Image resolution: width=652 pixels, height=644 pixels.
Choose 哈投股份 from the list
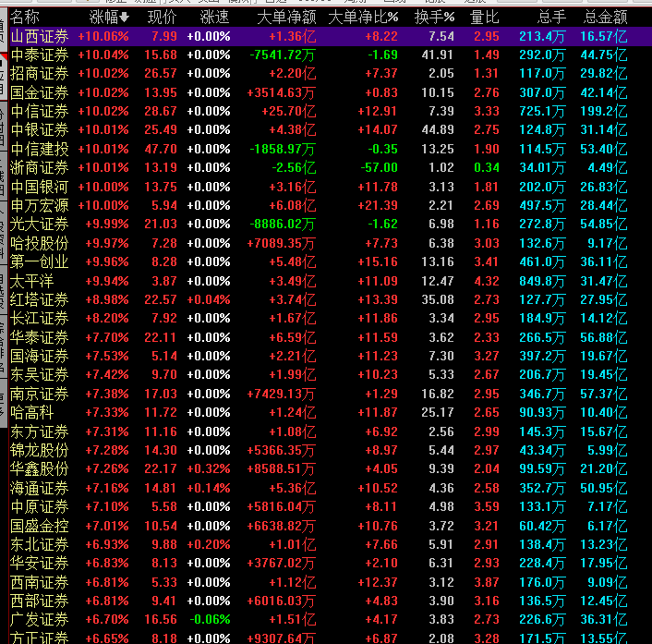[40, 243]
